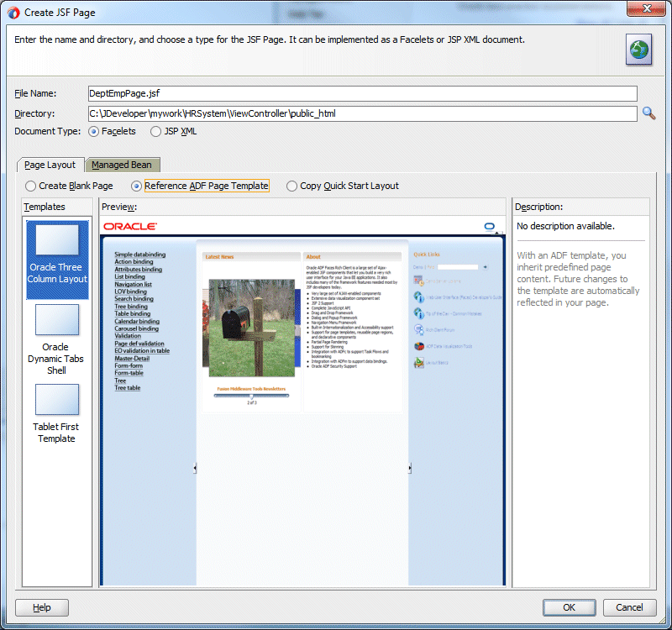The width and height of the screenshot is (672, 630).
Task: Click the Validation link in preview
Action: pos(128,336)
